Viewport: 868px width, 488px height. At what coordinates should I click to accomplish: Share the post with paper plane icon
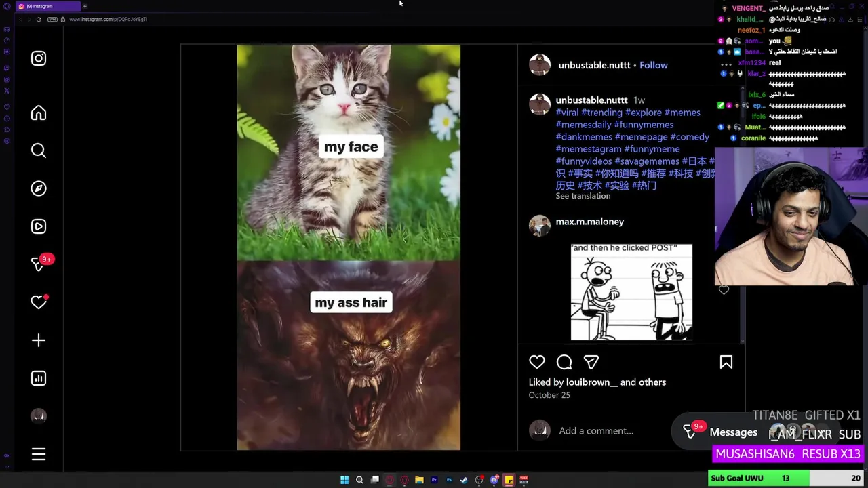tap(591, 362)
